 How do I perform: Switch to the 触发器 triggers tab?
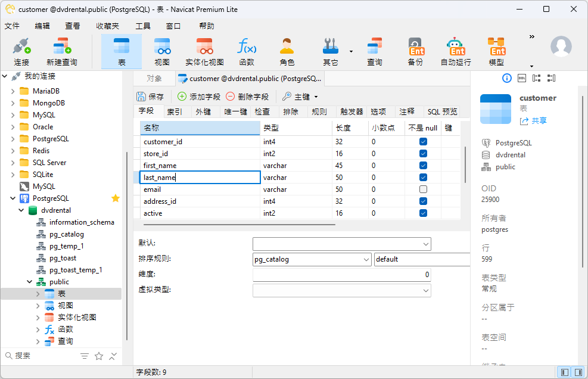(x=351, y=111)
